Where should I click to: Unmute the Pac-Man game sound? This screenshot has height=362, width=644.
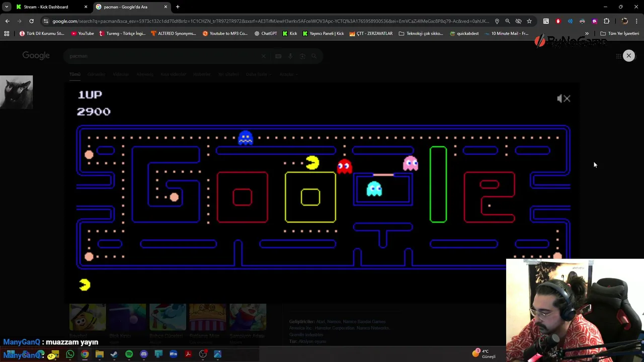coord(563,99)
